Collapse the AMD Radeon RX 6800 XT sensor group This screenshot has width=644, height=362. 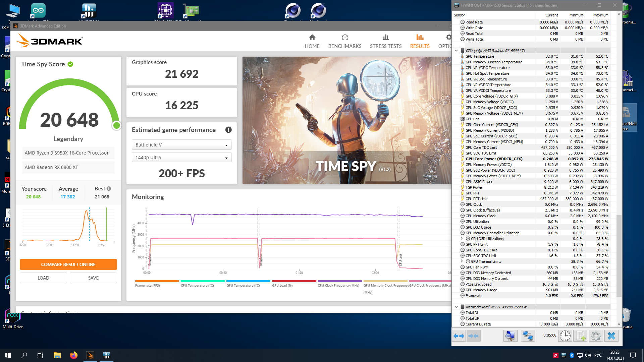pos(456,51)
